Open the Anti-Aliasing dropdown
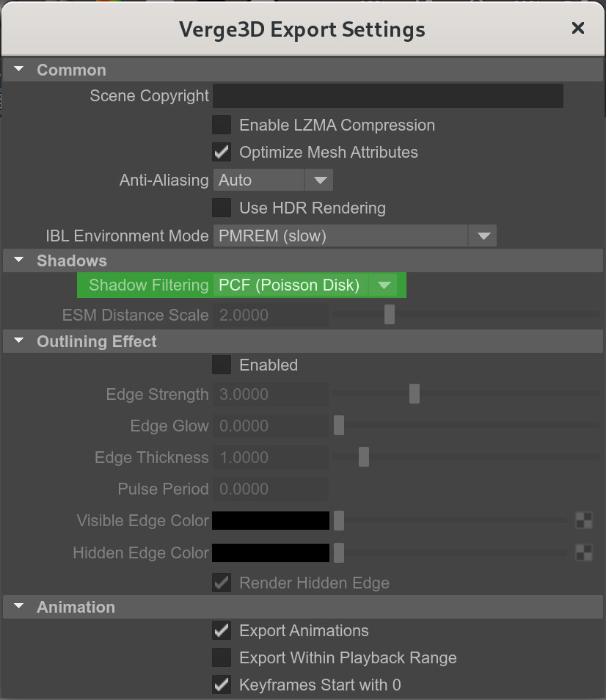The height and width of the screenshot is (700, 606). pyautogui.click(x=273, y=181)
